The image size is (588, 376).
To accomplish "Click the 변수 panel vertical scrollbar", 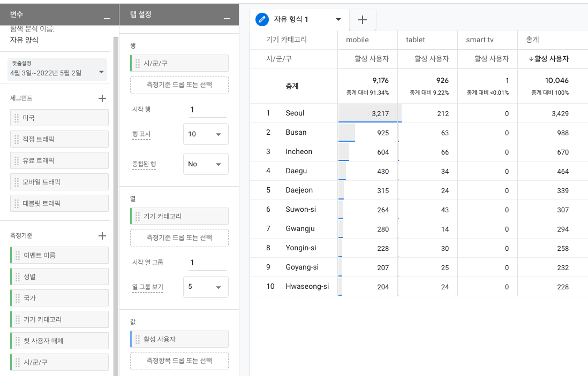I will click(116, 206).
